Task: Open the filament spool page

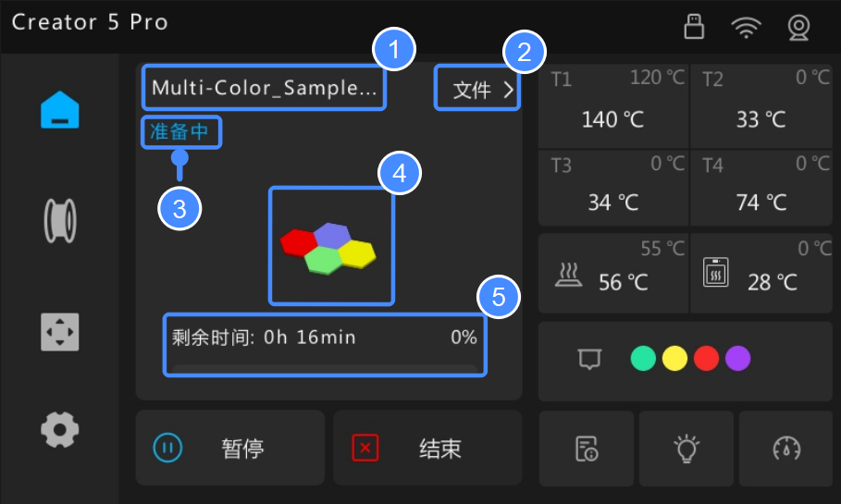Action: click(x=59, y=221)
